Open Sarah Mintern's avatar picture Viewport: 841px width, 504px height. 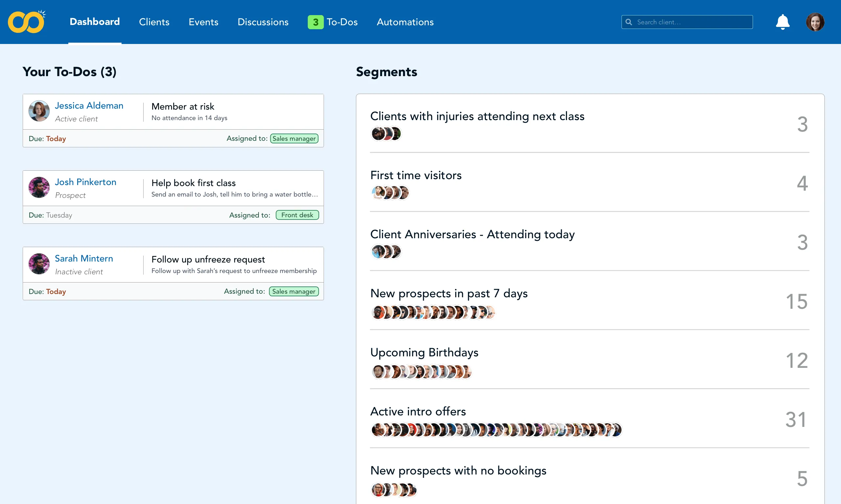pyautogui.click(x=39, y=263)
